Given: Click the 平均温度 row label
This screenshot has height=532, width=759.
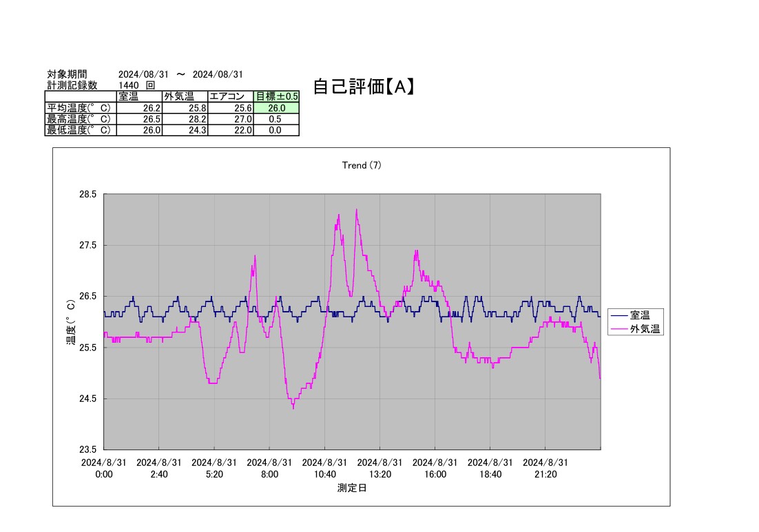Looking at the screenshot, I should tap(80, 108).
